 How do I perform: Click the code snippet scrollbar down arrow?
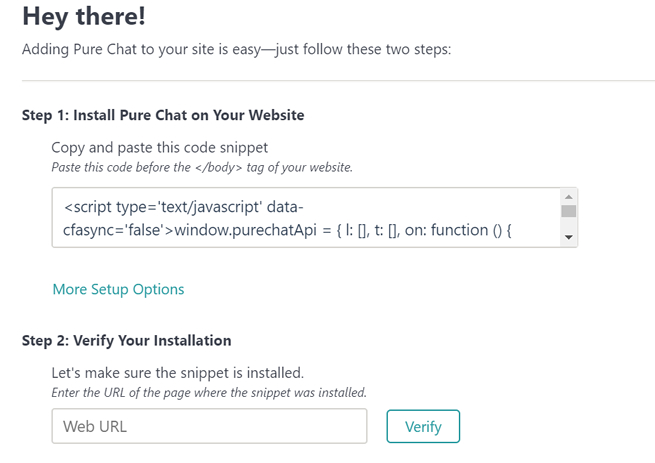click(x=569, y=237)
